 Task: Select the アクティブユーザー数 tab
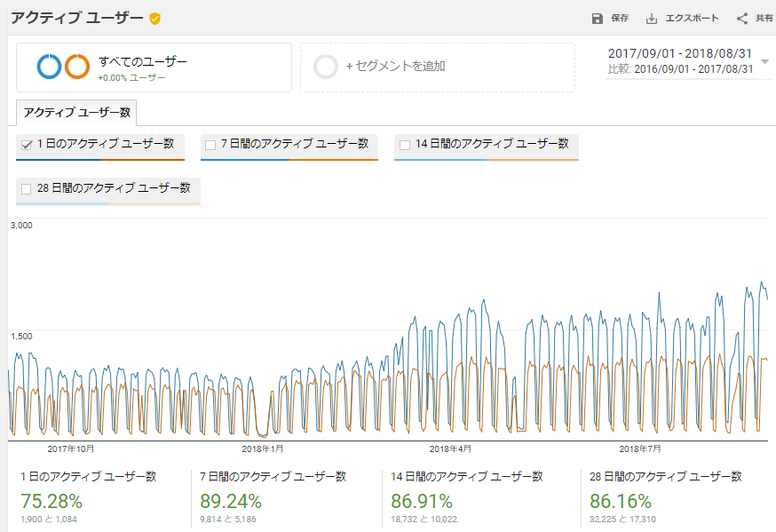pos(76,113)
